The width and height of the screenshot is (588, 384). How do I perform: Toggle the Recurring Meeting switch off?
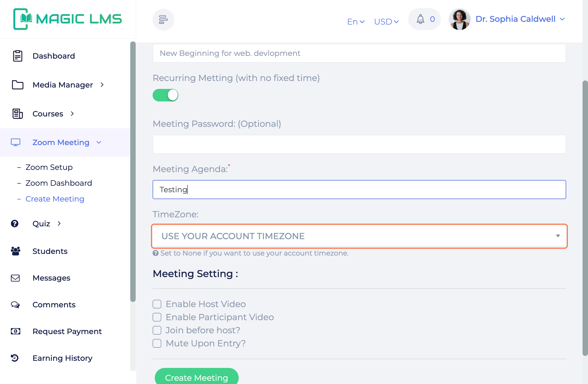pos(165,95)
